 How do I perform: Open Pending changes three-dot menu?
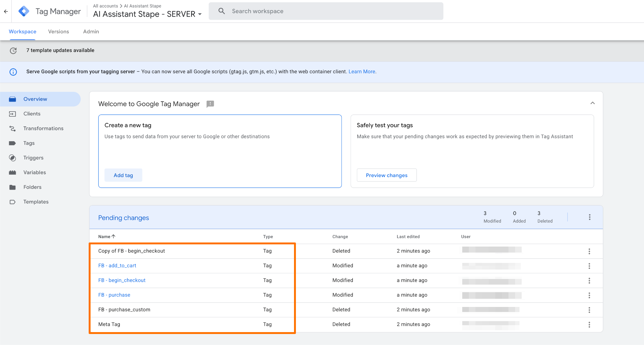(x=590, y=217)
